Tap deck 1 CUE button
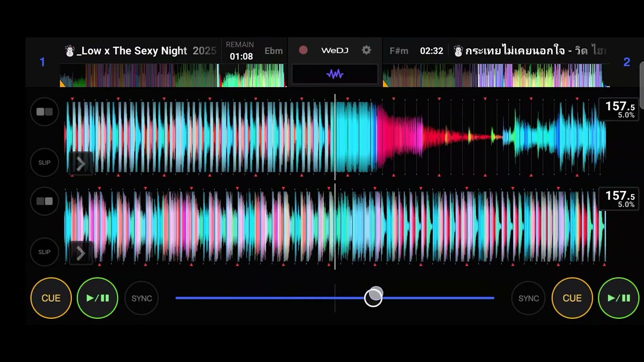The height and width of the screenshot is (362, 644). tap(51, 298)
